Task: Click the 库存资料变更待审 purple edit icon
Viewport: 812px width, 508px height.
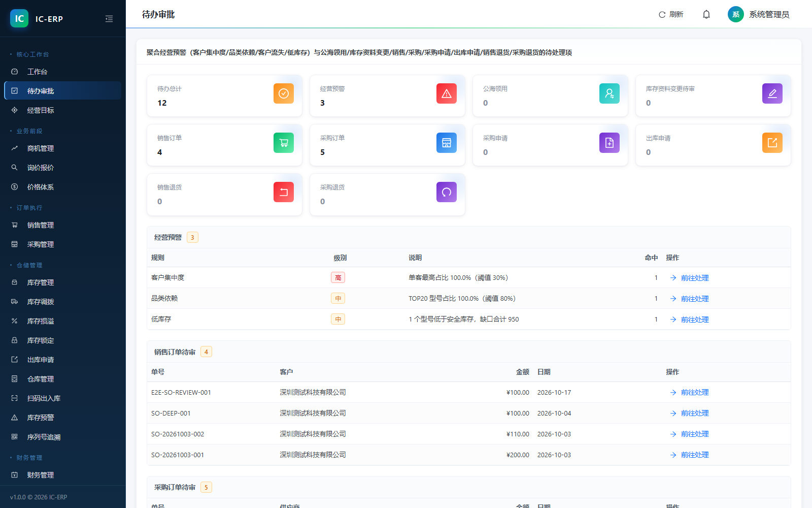Action: pos(772,93)
